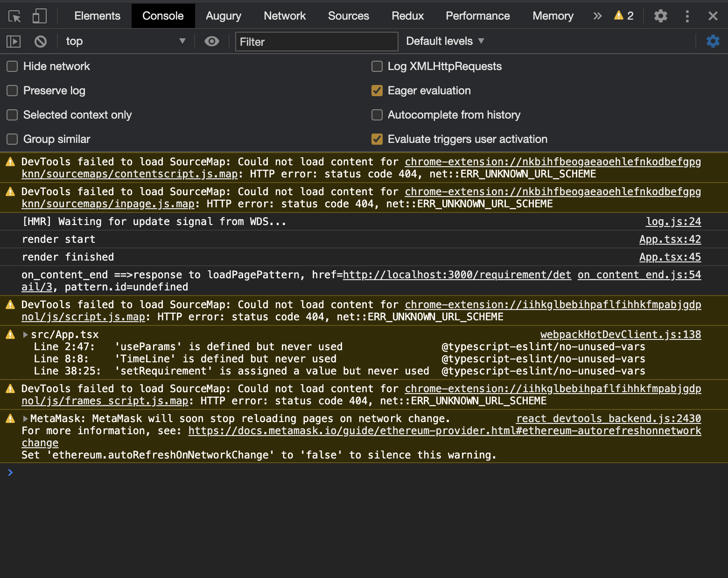Focus the Filter input field

(316, 42)
